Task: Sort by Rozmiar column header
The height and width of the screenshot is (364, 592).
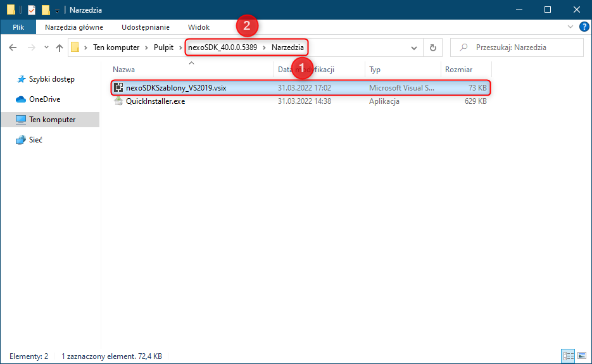Action: pyautogui.click(x=459, y=70)
